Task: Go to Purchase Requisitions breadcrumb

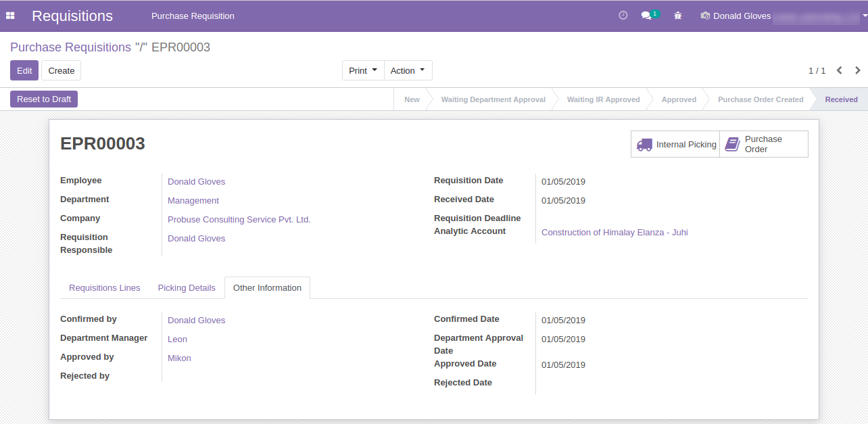Action: point(71,47)
